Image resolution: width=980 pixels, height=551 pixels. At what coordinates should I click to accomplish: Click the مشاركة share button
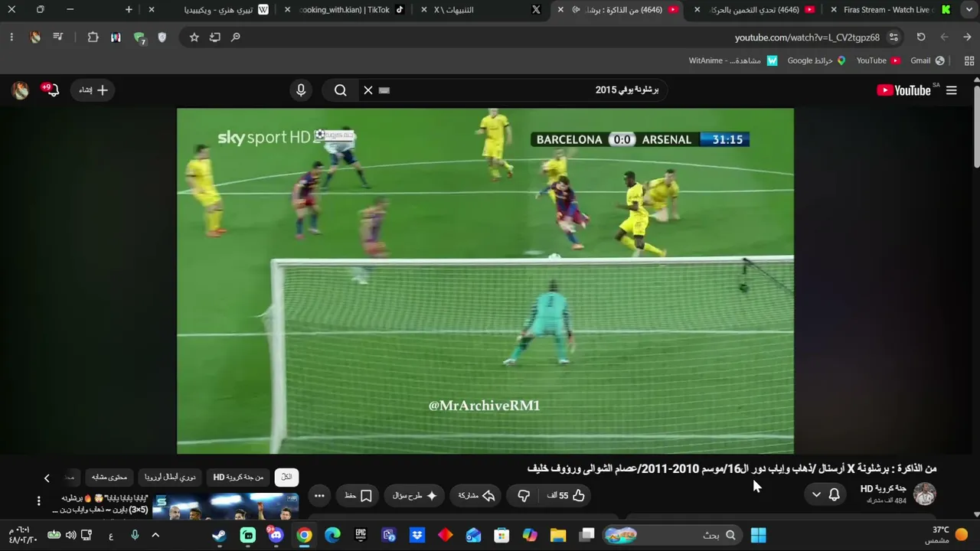pyautogui.click(x=477, y=496)
